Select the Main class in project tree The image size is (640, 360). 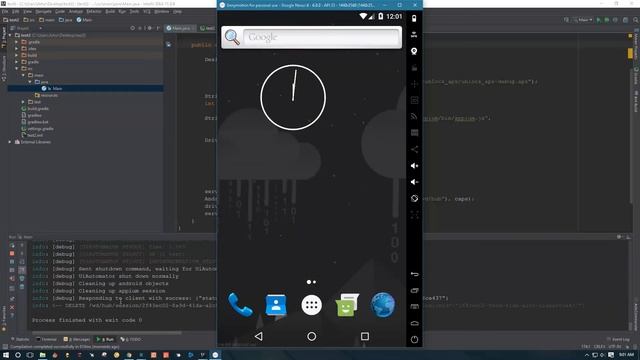(86, 89)
